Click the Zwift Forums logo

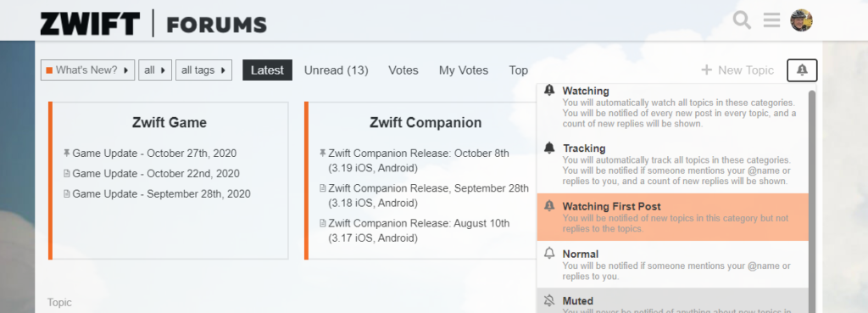pos(153,24)
